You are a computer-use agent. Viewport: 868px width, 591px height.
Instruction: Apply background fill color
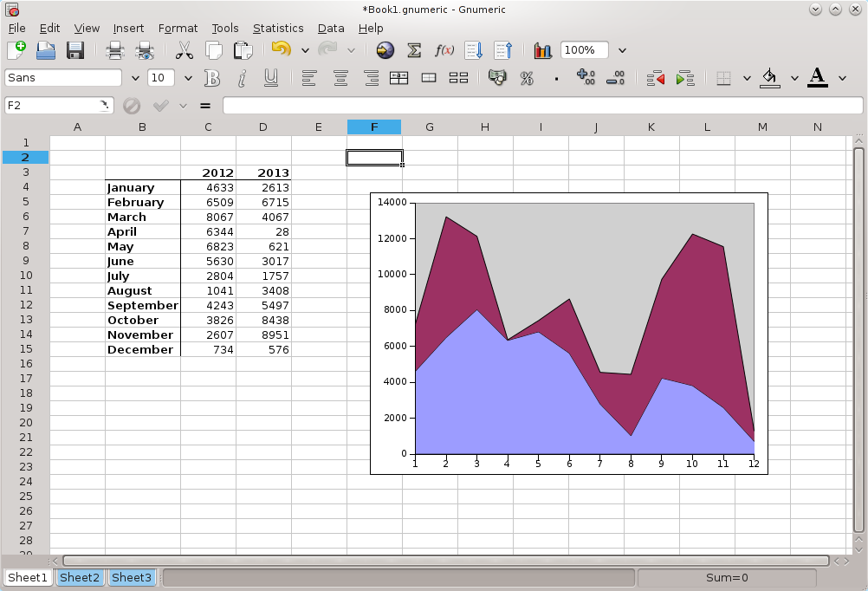(x=769, y=78)
